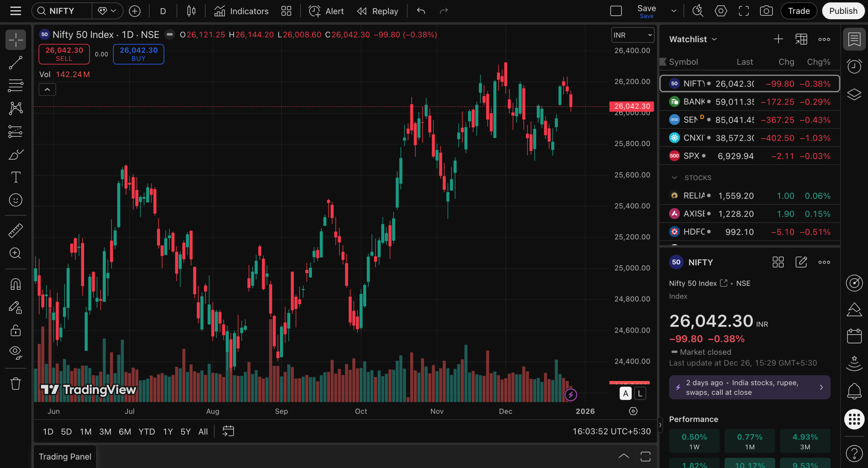868x468 pixels.
Task: Open the emoji sticker tool
Action: point(15,200)
